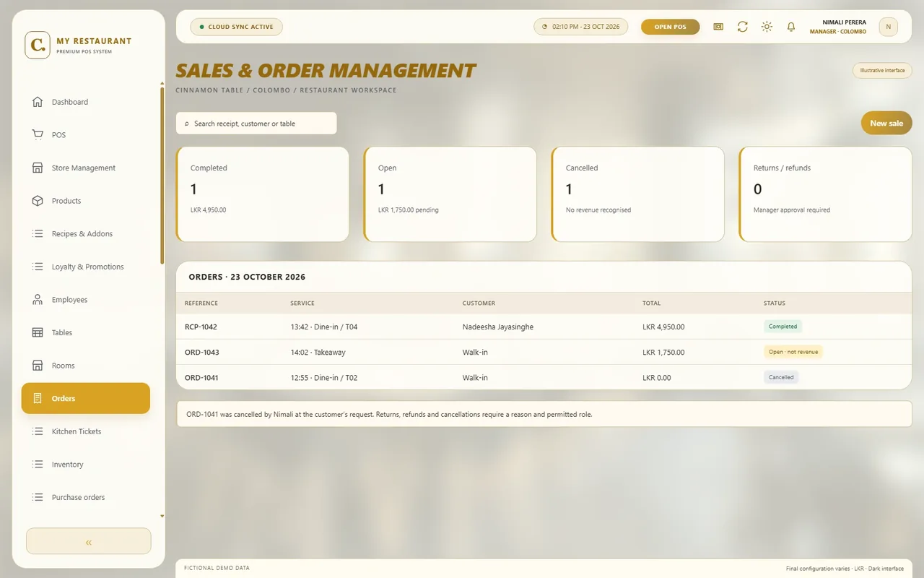Click the date and time pill
924x578 pixels.
pyautogui.click(x=581, y=27)
